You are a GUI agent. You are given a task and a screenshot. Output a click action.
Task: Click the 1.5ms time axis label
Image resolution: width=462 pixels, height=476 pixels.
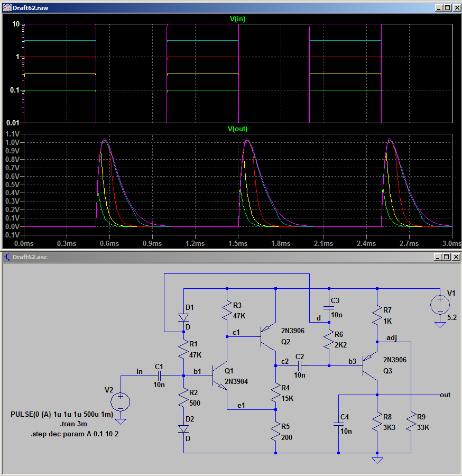pos(238,243)
